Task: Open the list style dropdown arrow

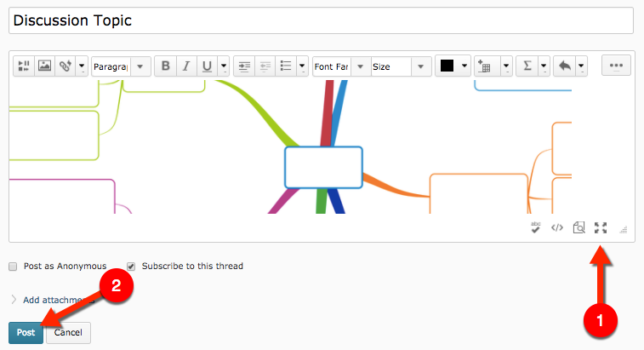Action: 302,66
